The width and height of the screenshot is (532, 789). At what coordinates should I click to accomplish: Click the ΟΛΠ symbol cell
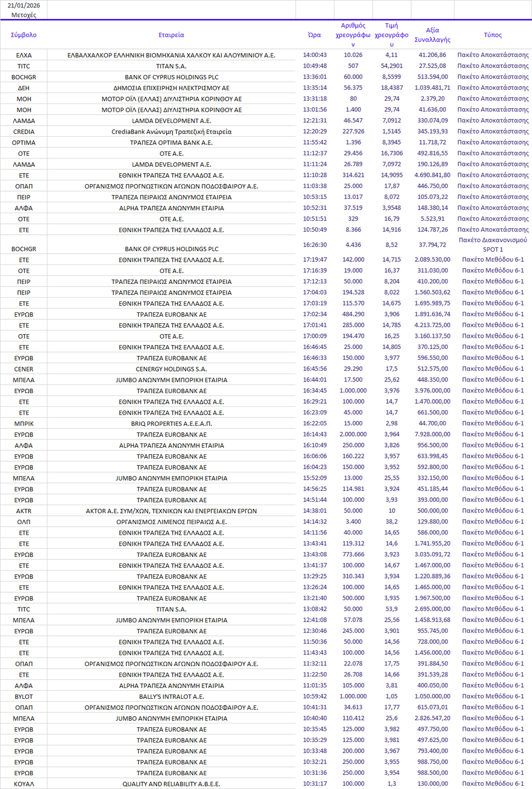[x=24, y=522]
